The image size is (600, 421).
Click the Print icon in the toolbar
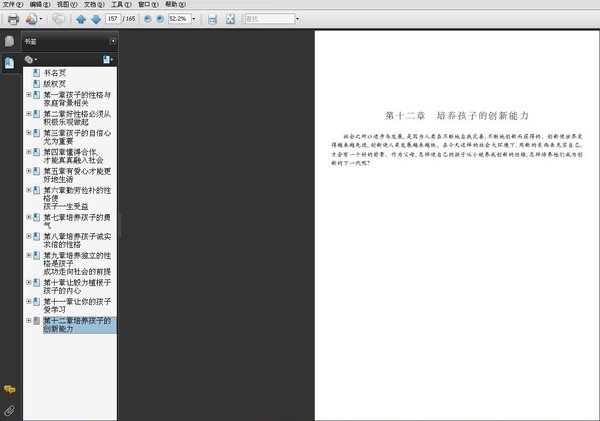(13, 19)
